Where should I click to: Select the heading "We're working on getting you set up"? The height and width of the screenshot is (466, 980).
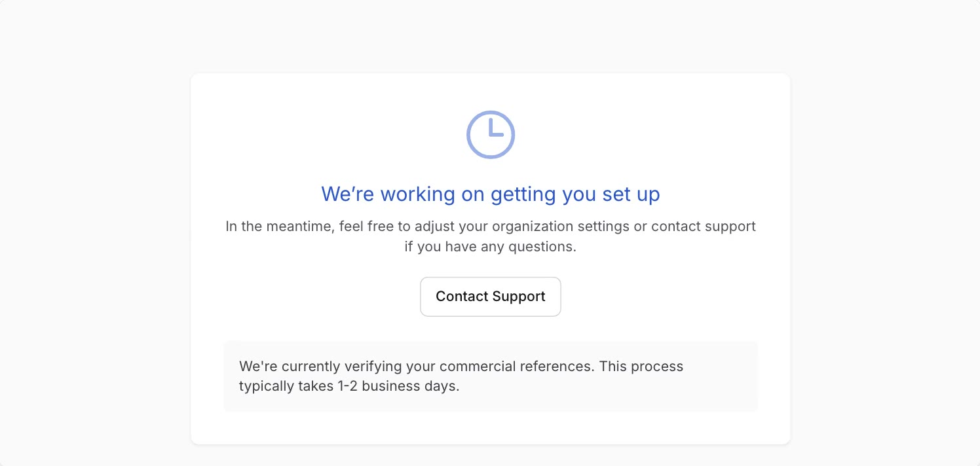491,194
